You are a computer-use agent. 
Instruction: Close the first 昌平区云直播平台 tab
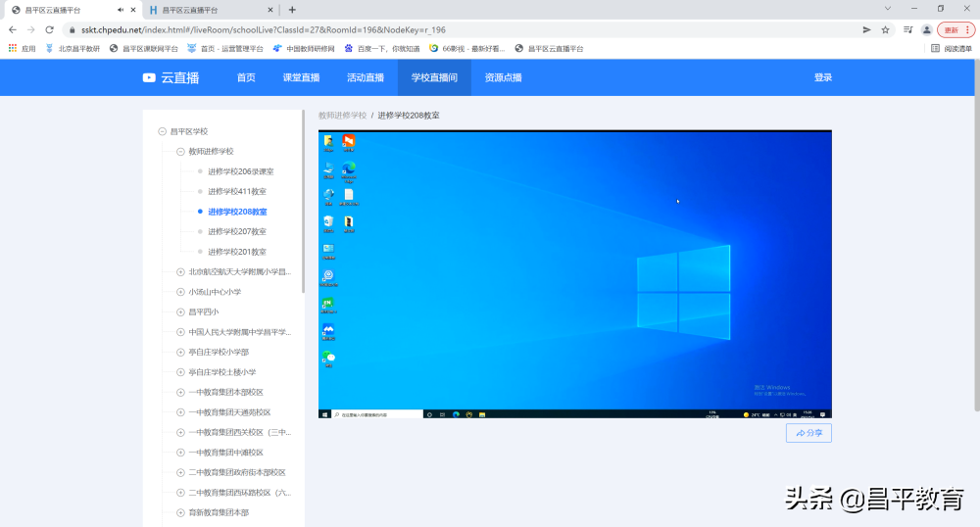[x=133, y=10]
